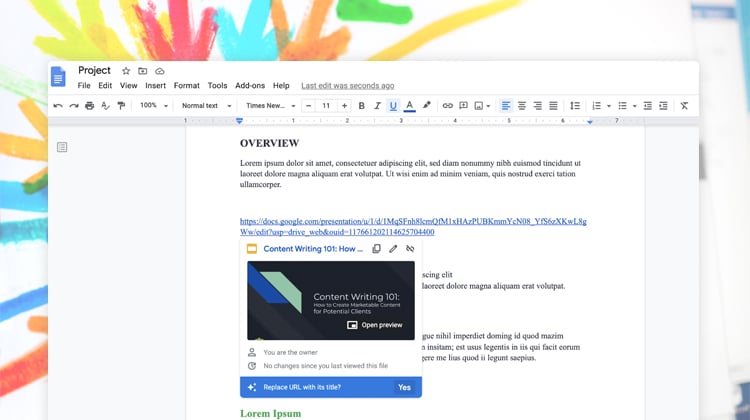Open the Add-ons menu

click(x=250, y=86)
